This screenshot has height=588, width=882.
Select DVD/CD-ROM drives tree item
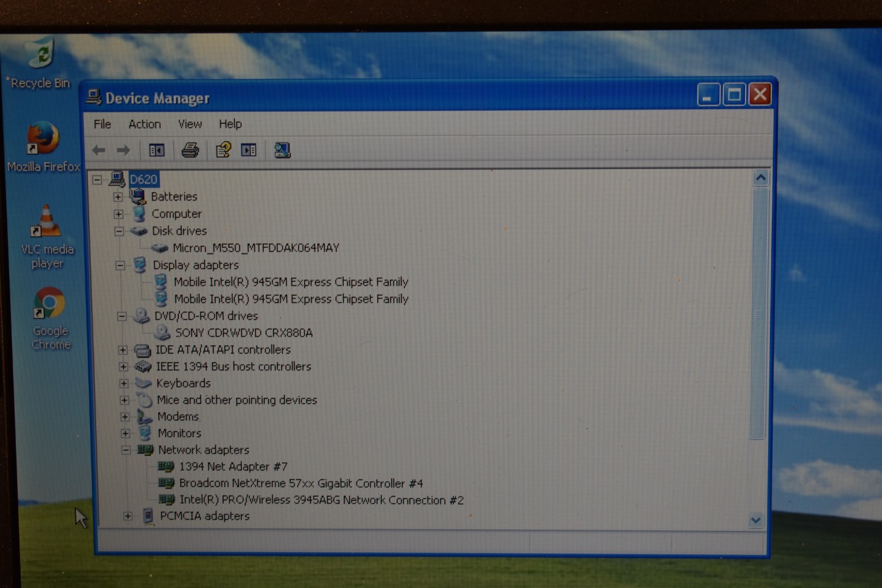coord(206,316)
